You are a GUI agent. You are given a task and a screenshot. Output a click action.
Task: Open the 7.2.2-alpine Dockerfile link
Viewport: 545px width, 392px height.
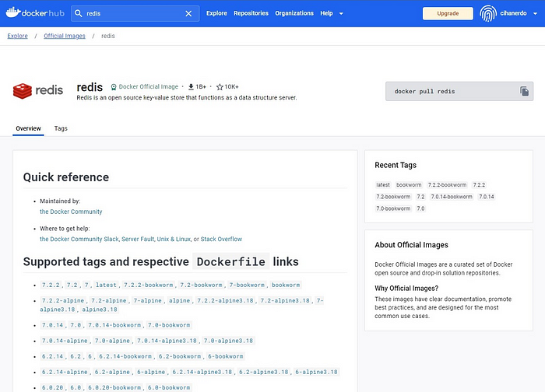pos(63,301)
